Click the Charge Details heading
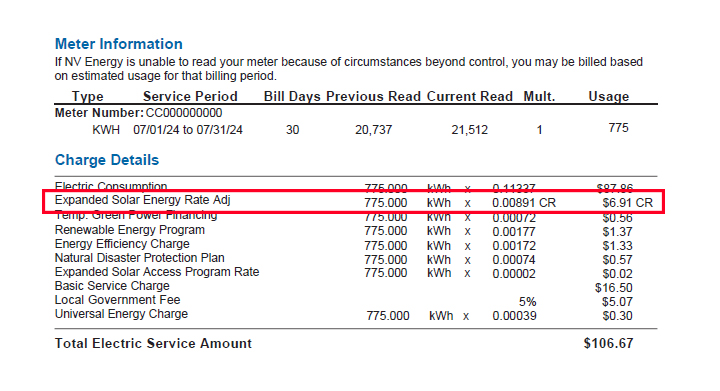 point(107,160)
